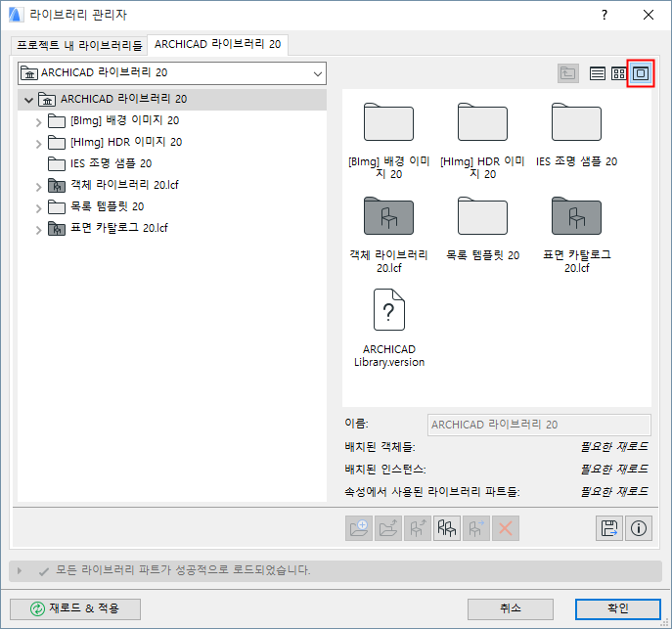This screenshot has height=629, width=672.
Task: Switch to 프로젝트 내 라이브러리들 tab
Action: point(79,45)
